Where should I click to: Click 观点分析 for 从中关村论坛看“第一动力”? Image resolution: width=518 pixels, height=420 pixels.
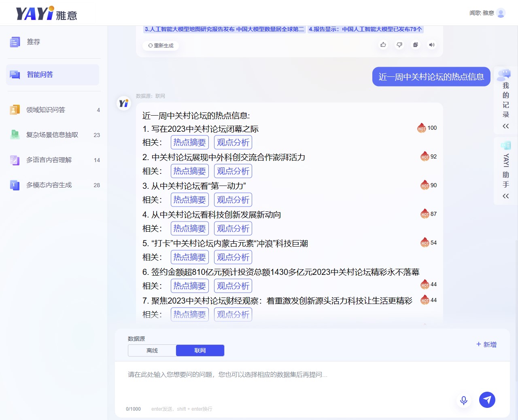tap(233, 200)
